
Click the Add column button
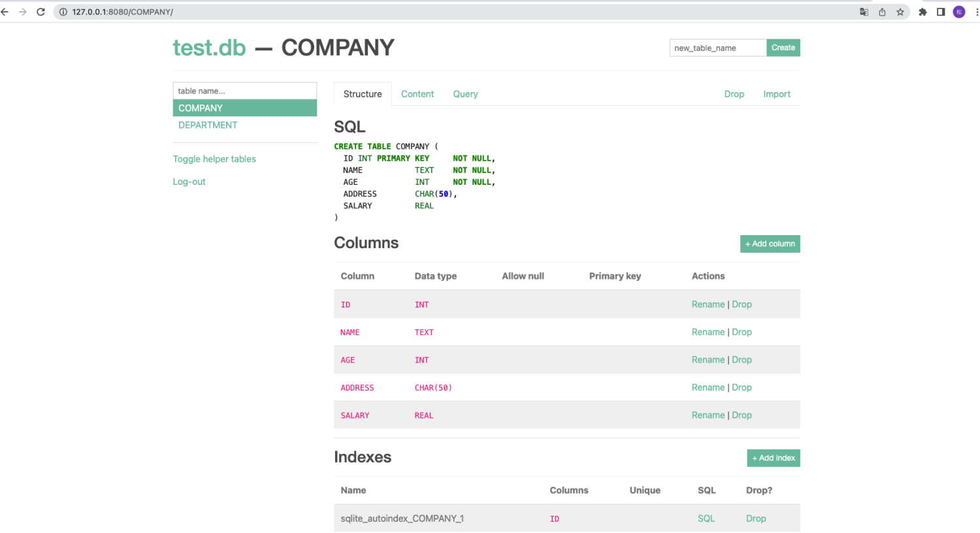point(770,244)
